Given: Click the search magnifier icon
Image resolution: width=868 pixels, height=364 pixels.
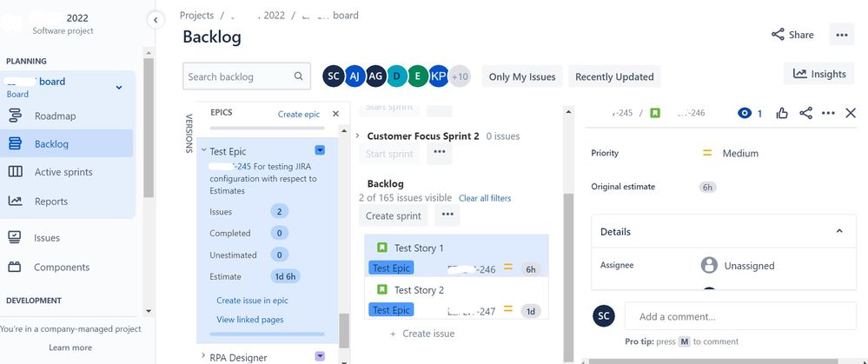Looking at the screenshot, I should (x=298, y=76).
